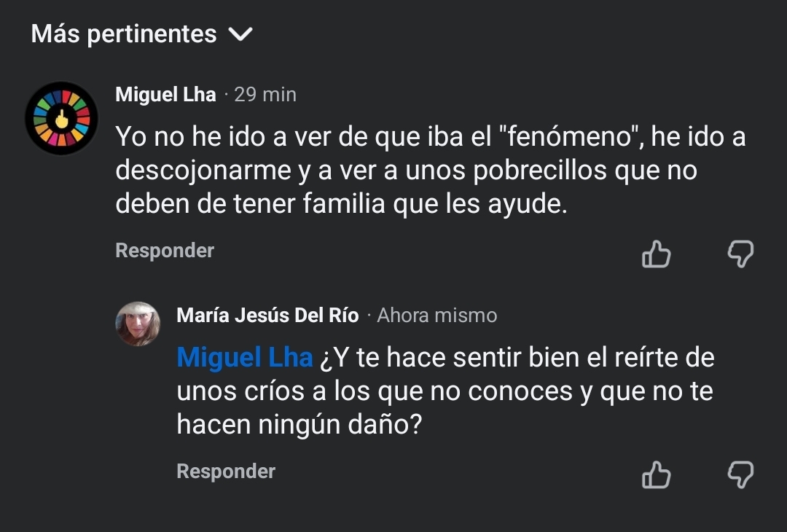Like Miguel Lha's comment
This screenshot has width=787, height=532.
656,254
